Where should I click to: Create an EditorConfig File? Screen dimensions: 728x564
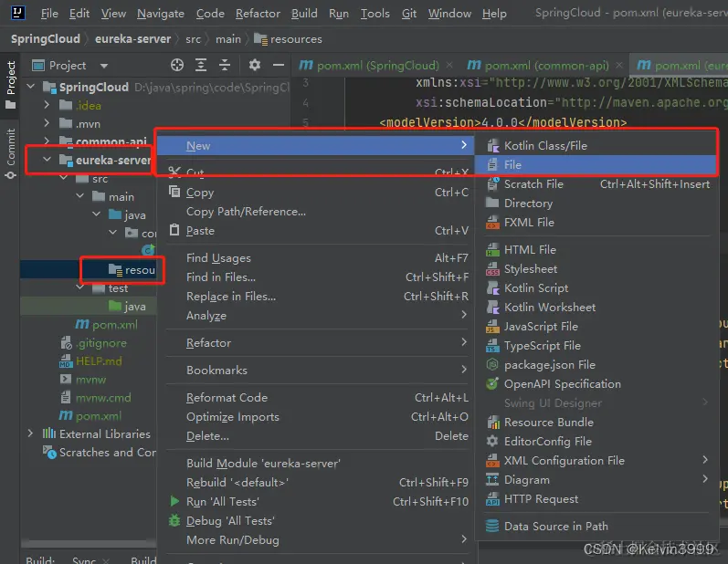596,442
